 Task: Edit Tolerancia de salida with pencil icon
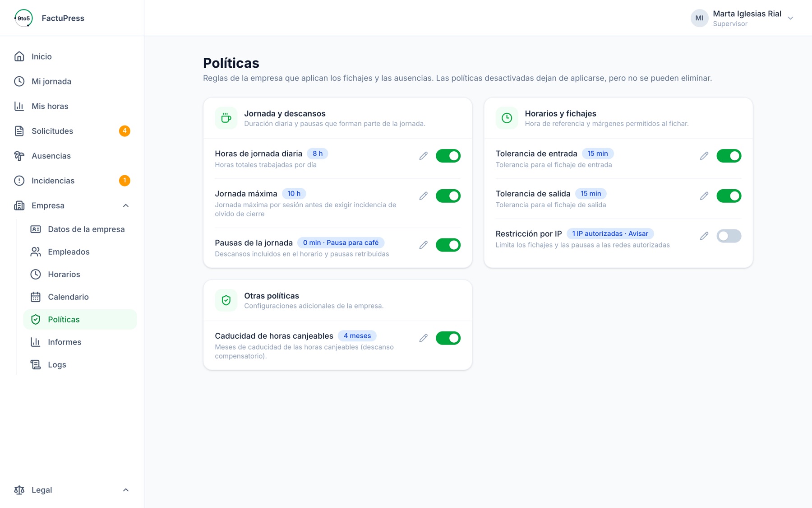pos(704,196)
